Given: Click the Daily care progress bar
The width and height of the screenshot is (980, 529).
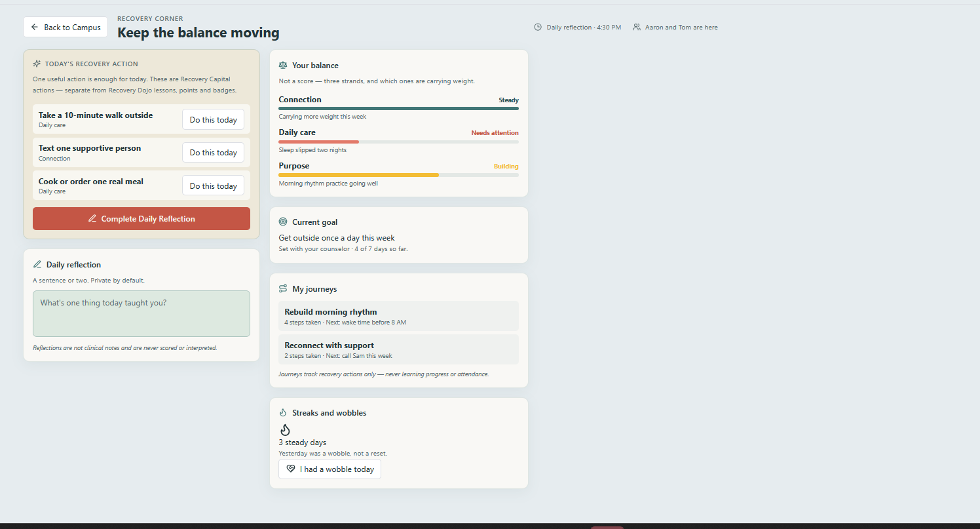Looking at the screenshot, I should tap(398, 142).
